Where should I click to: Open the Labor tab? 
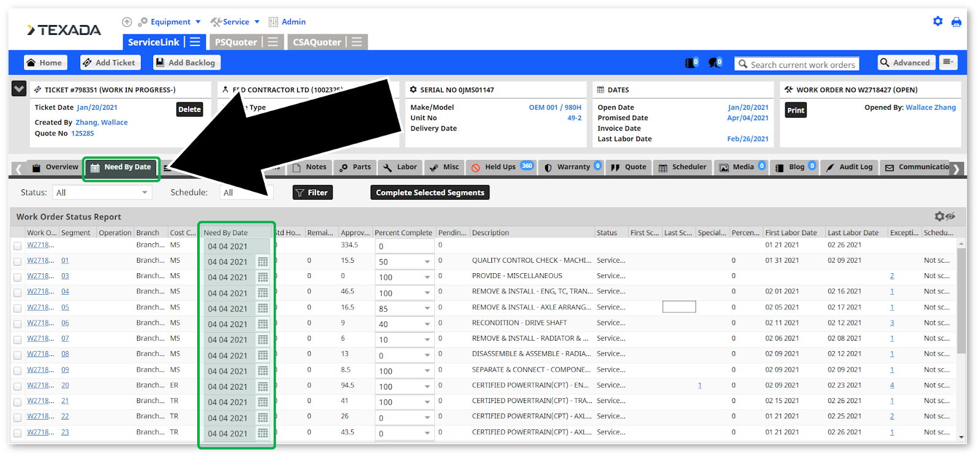pos(400,167)
